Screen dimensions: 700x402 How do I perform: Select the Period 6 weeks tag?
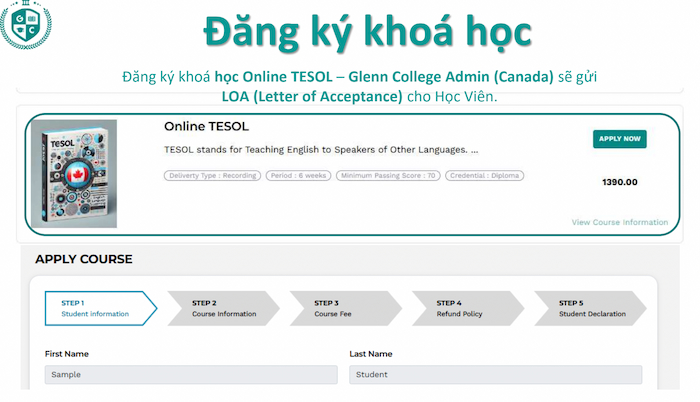[x=298, y=176]
